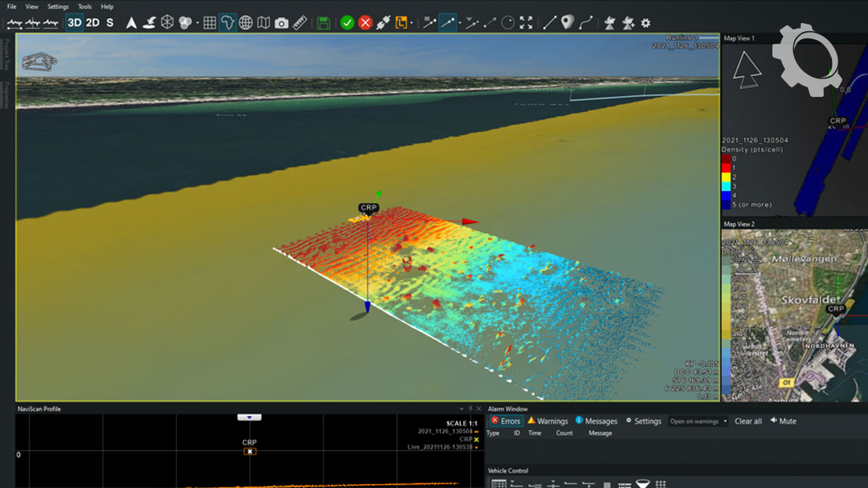Open the Settings menu

pos(58,7)
